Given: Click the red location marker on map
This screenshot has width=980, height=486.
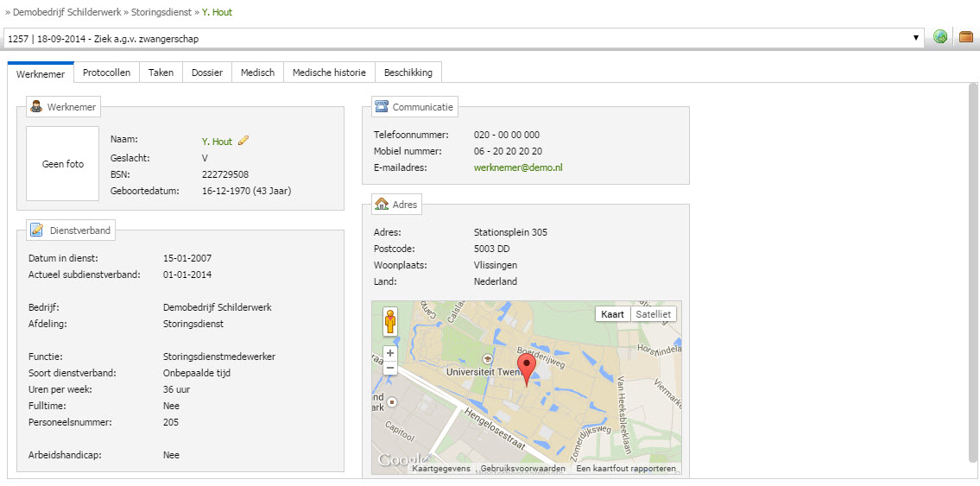Looking at the screenshot, I should 528,369.
